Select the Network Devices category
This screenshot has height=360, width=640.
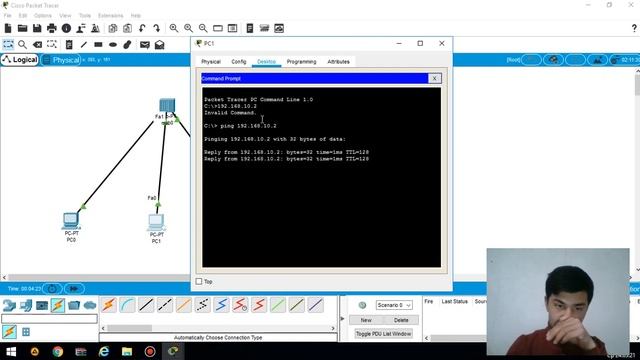click(9, 305)
